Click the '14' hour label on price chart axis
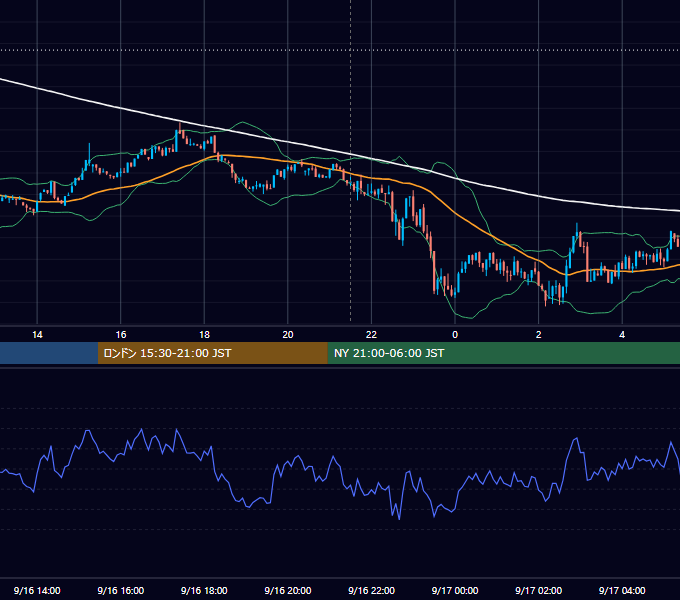Screen dimensions: 680x600 pyautogui.click(x=37, y=335)
